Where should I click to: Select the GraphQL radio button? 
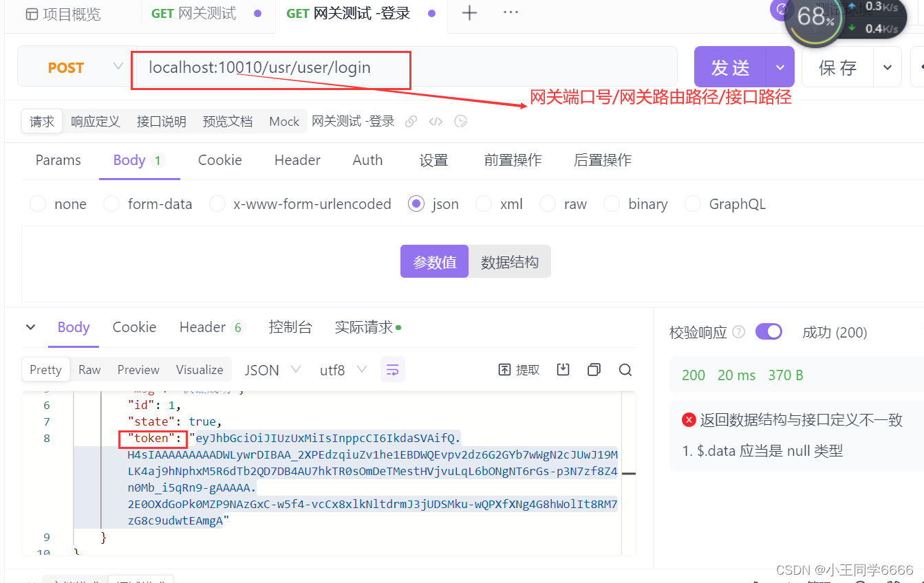click(x=693, y=203)
